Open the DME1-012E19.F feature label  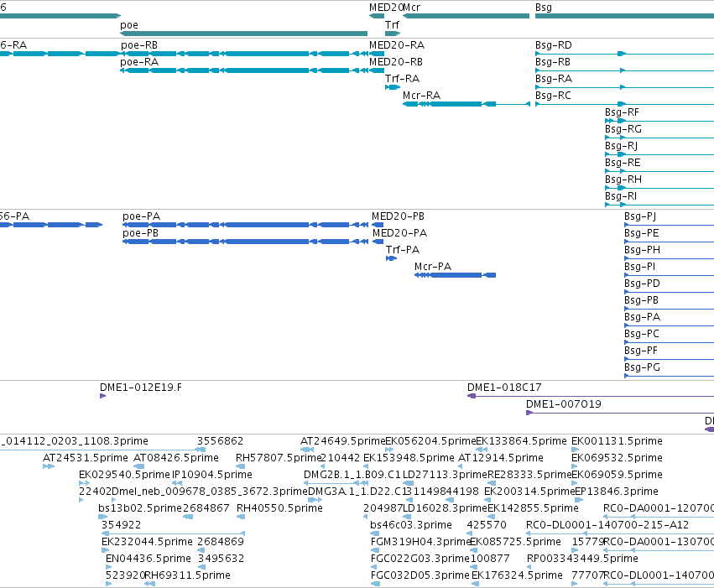(141, 388)
